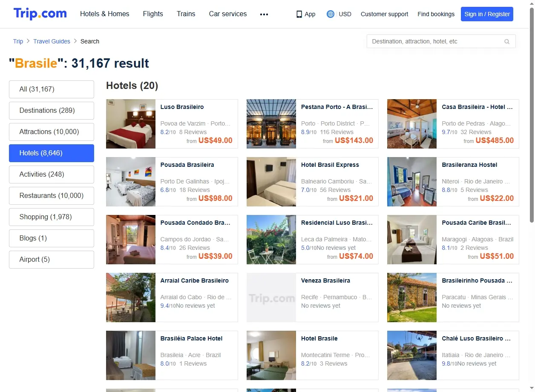Open Brasileirinho Pousada thumbnail
Viewport: 535px width, 392px height.
(x=412, y=298)
